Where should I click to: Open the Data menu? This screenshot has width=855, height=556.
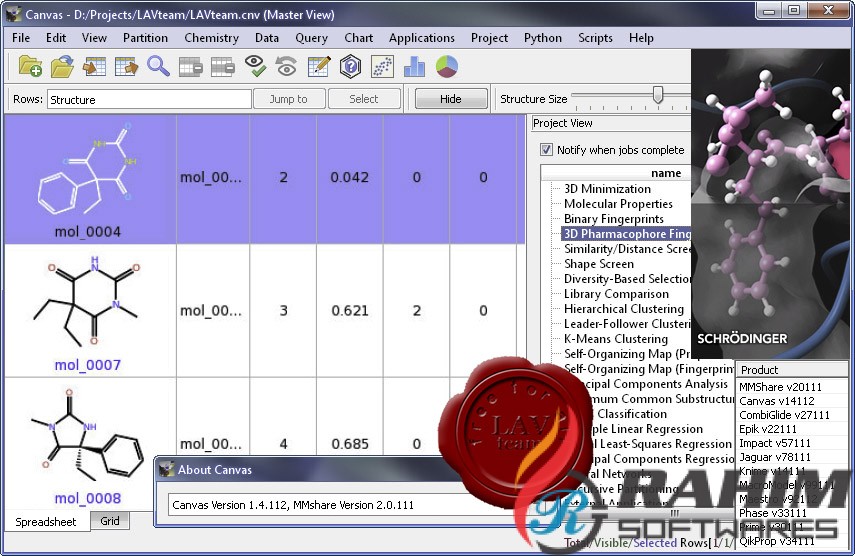[x=267, y=38]
